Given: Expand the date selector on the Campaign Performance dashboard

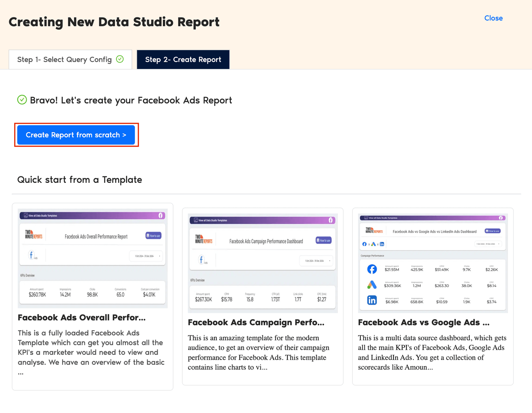Looking at the screenshot, I should 316,261.
